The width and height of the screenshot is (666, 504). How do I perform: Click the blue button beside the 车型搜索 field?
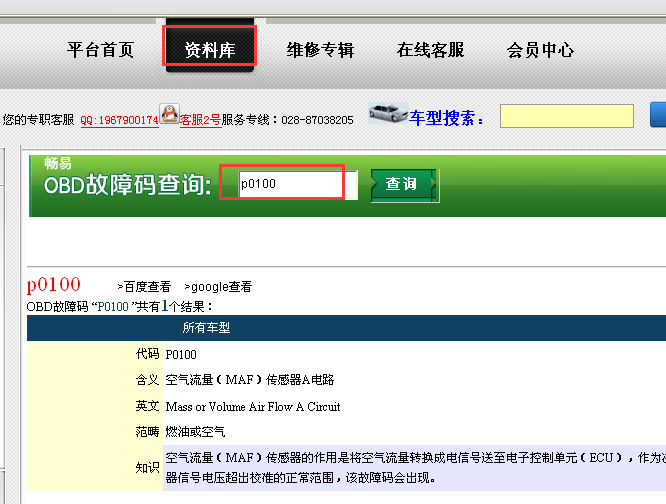tap(658, 115)
